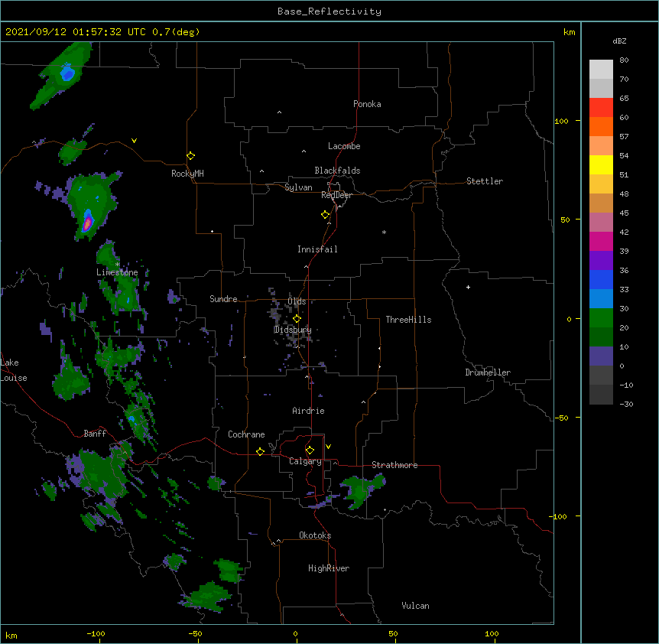Screen dimensions: 659x644
Task: Click the -30 value on the dBZ scale
Action: [626, 404]
